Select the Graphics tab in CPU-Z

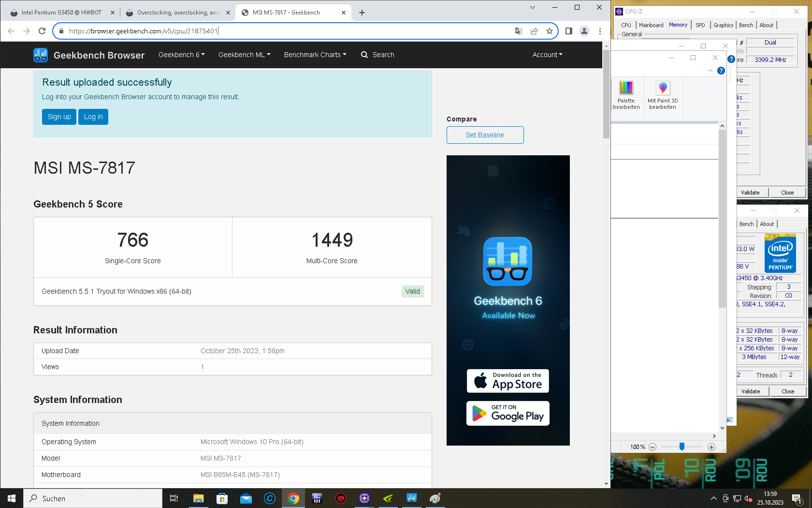[x=723, y=25]
